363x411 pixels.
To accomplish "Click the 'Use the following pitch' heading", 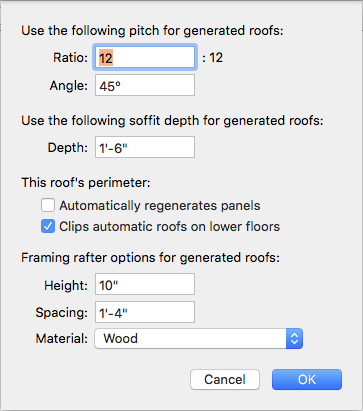I will (x=152, y=31).
